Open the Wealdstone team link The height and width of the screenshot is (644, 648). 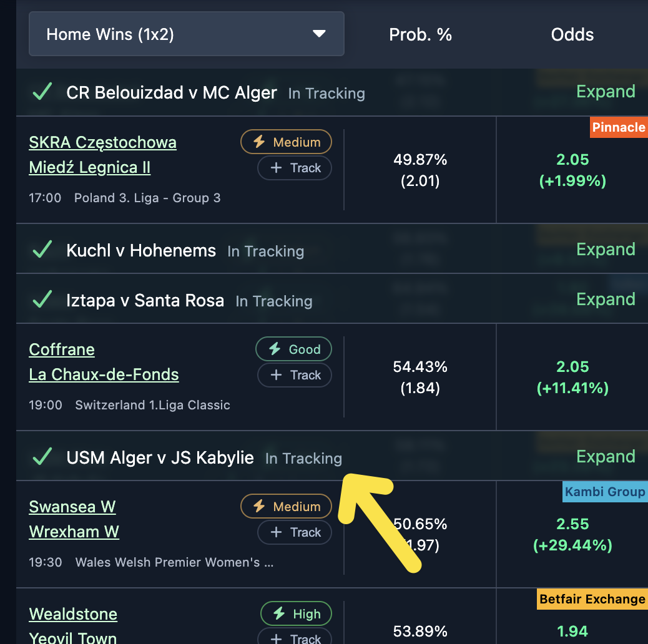(73, 614)
